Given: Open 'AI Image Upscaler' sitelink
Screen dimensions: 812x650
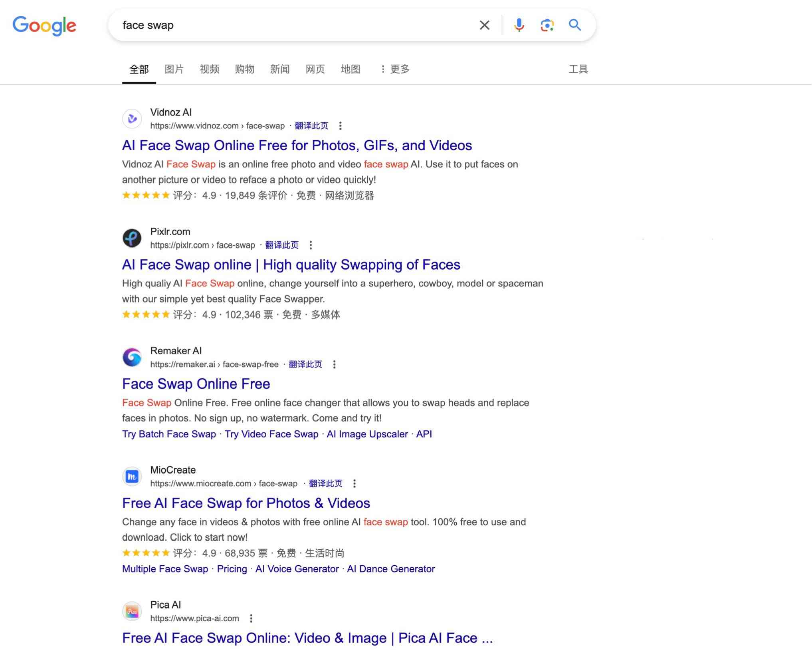Looking at the screenshot, I should [367, 434].
